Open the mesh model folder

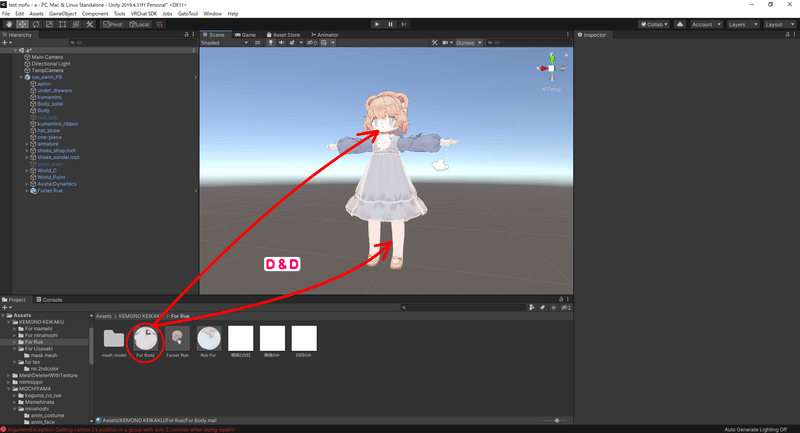pyautogui.click(x=114, y=342)
